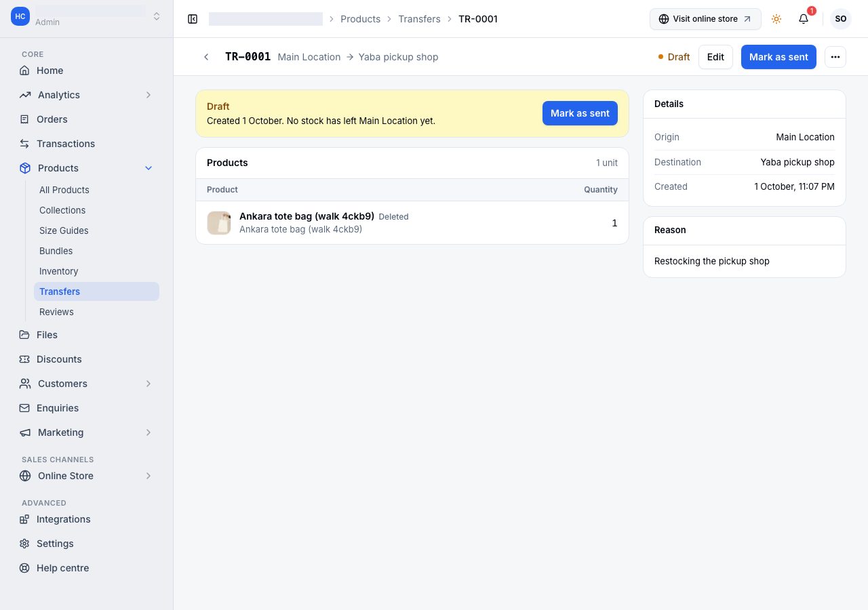Toggle the sidebar collapse icon
Viewport: 868px width, 610px height.
point(193,19)
